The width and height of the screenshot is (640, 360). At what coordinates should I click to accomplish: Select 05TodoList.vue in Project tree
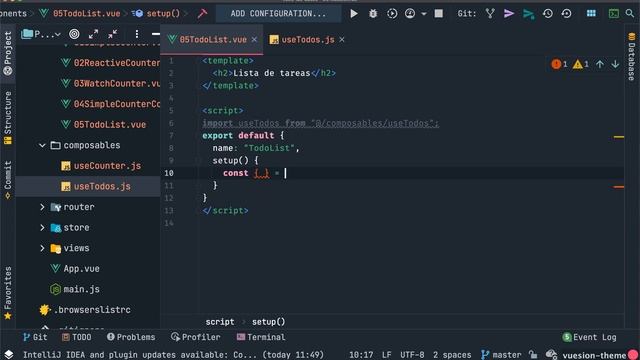(x=103, y=124)
